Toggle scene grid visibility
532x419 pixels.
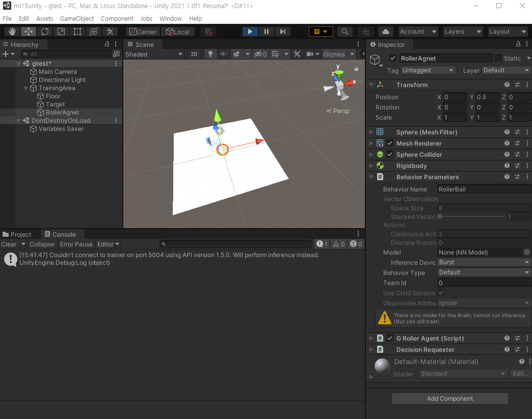point(275,54)
